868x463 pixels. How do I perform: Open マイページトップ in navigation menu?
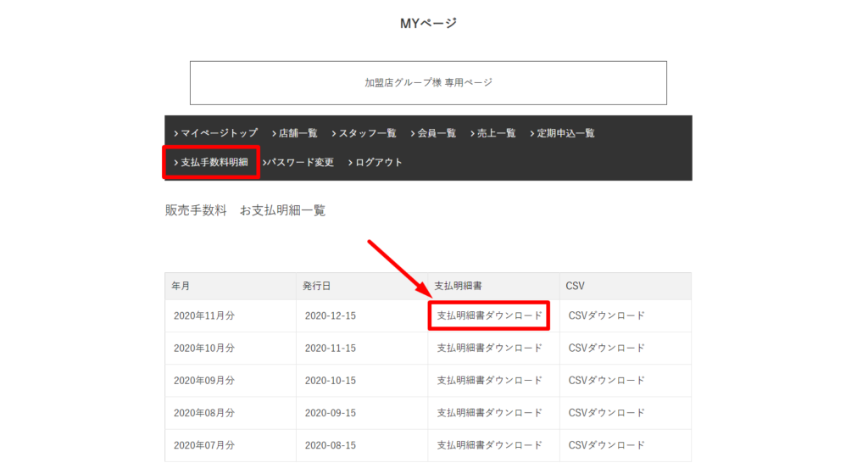(x=216, y=133)
